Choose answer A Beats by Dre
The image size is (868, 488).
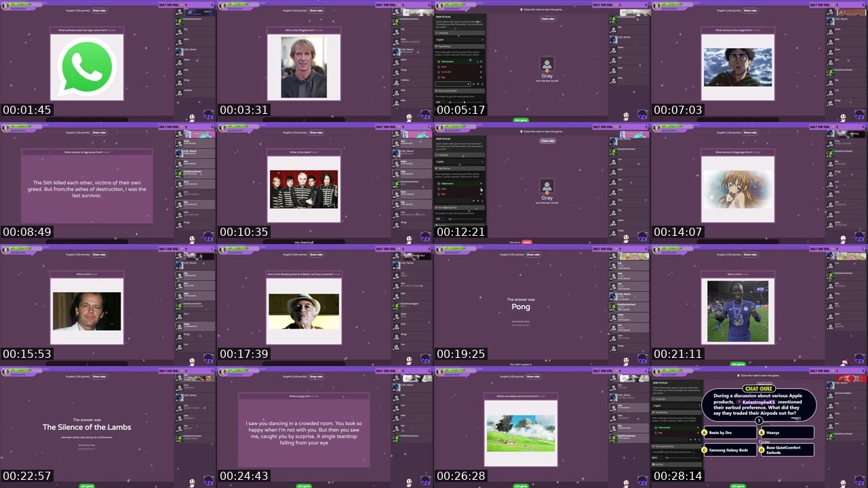click(x=730, y=432)
